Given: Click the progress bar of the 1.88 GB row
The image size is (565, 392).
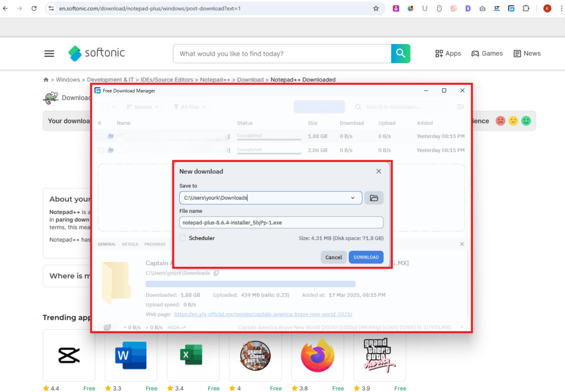Looking at the screenshot, I should [x=269, y=139].
